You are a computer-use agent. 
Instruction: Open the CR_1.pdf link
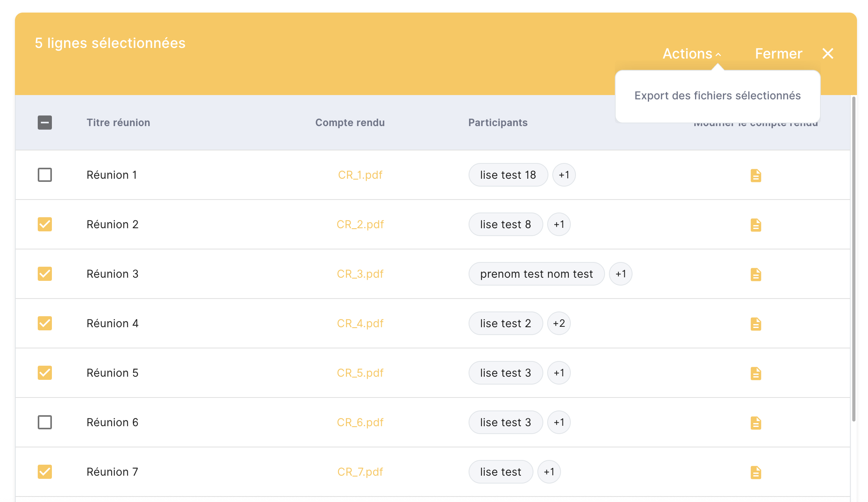click(360, 175)
